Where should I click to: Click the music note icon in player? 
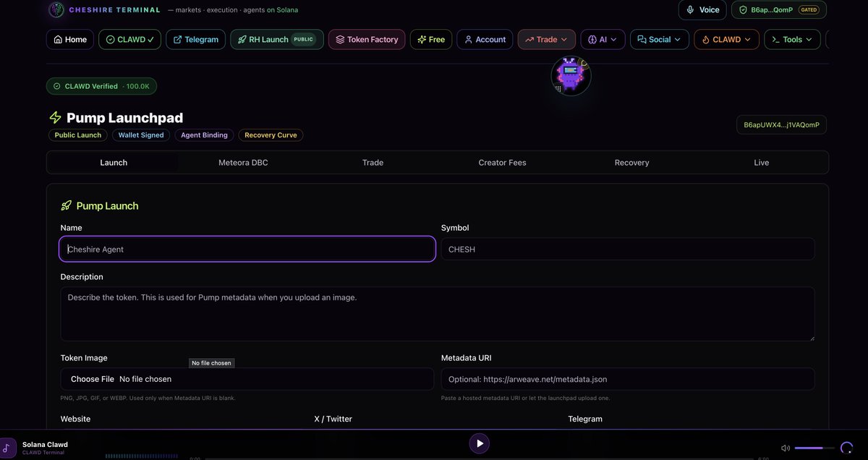(7, 448)
